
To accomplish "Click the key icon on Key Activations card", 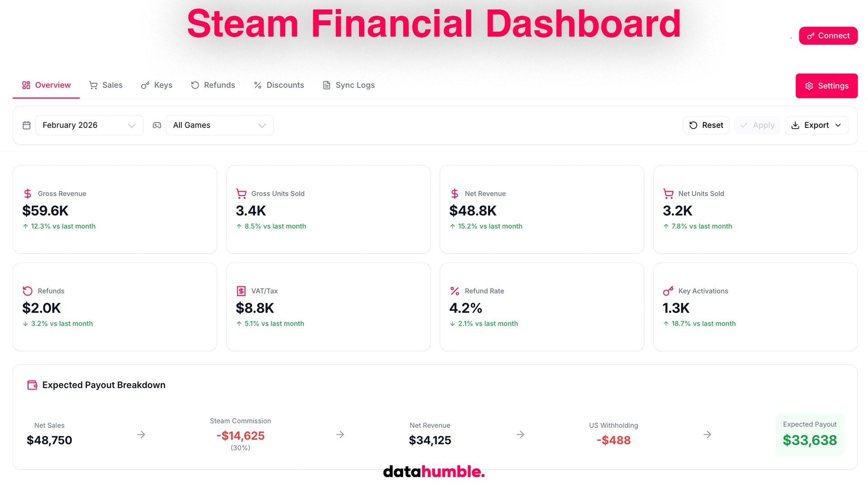I will pyautogui.click(x=668, y=291).
